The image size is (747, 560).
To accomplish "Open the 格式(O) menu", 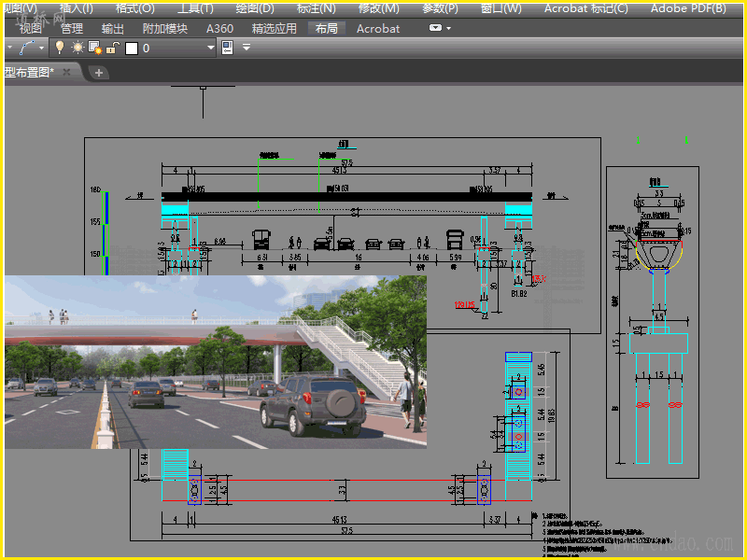I will click(134, 8).
